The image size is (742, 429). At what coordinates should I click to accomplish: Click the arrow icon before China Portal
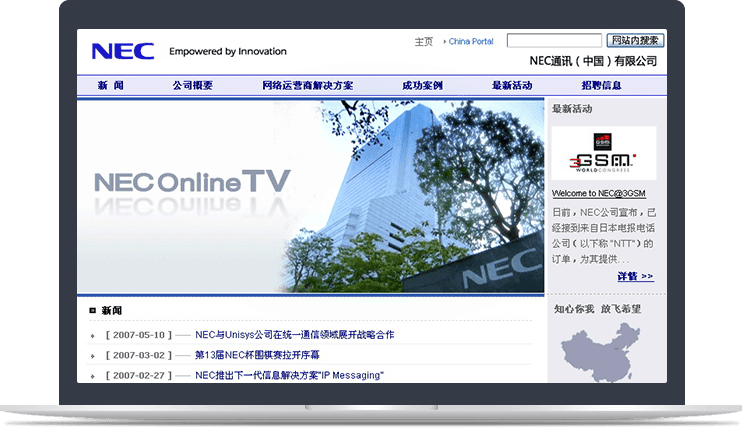[x=443, y=42]
